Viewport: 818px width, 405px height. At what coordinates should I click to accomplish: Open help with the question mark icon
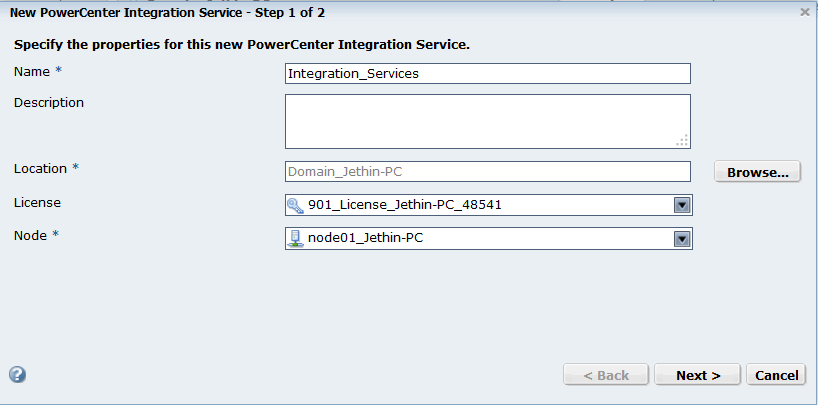pyautogui.click(x=17, y=375)
